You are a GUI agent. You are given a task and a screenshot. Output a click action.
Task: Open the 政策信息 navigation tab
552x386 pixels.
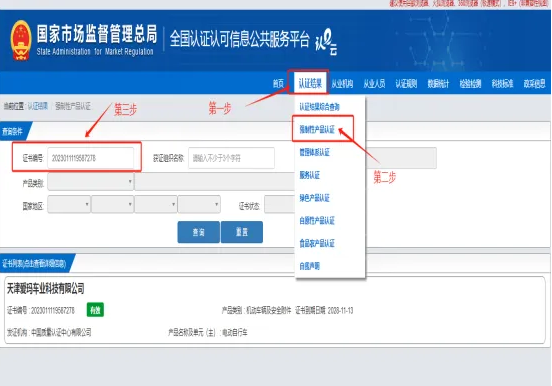(534, 83)
